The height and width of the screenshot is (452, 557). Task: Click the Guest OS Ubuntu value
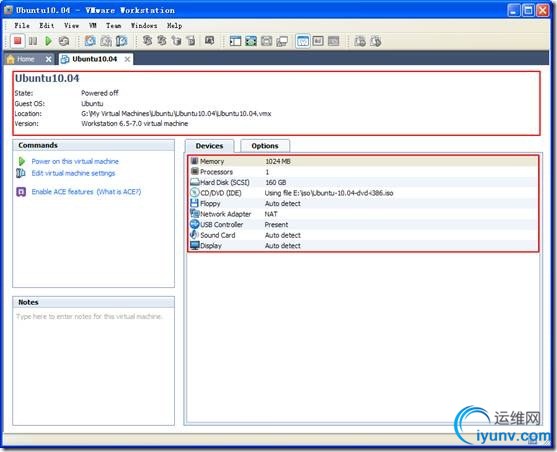92,104
